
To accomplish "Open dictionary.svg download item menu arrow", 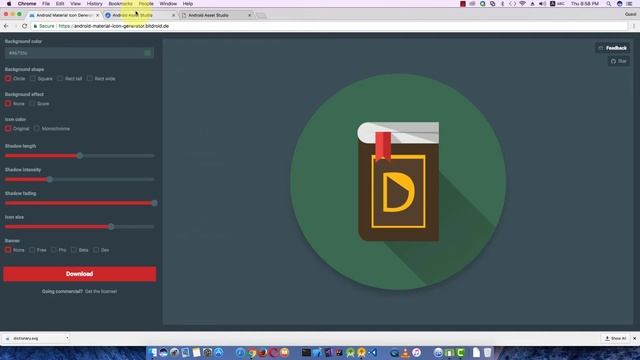I will click(67, 338).
